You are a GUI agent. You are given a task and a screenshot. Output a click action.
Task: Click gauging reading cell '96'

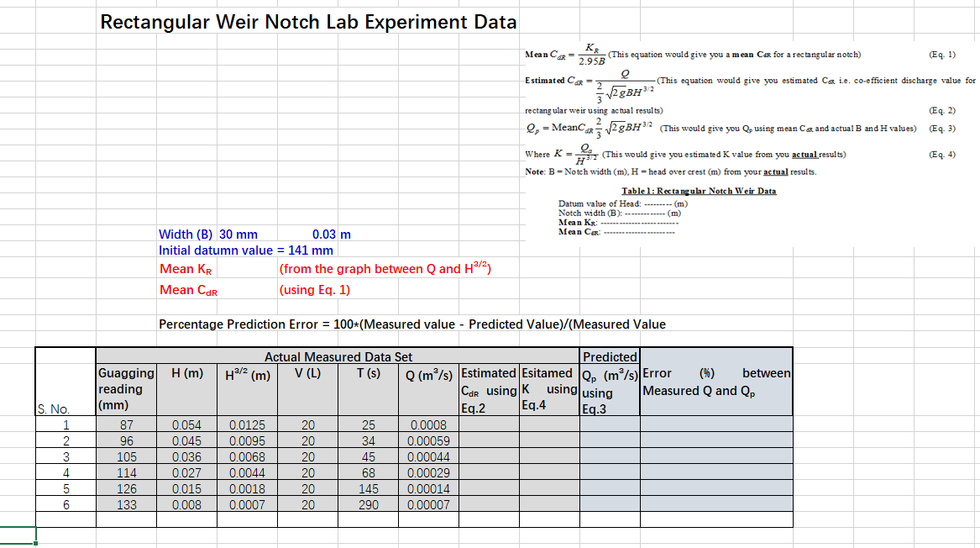coord(126,441)
